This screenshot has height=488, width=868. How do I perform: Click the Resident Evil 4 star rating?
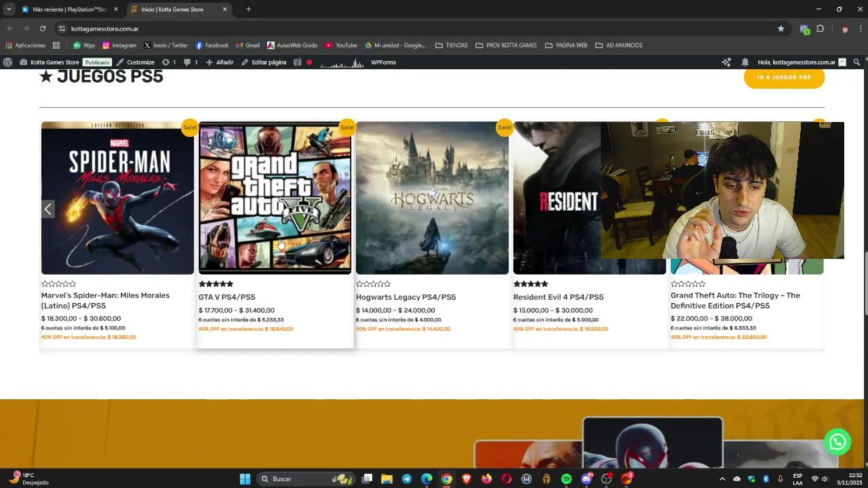coord(530,284)
